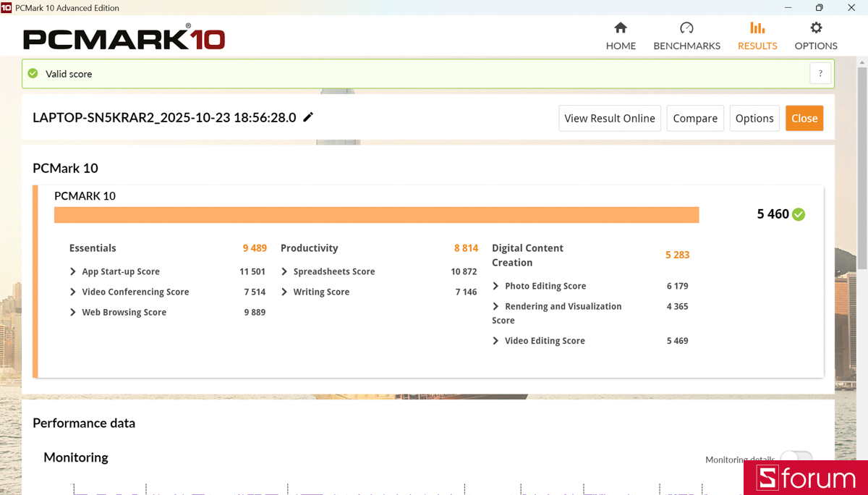The width and height of the screenshot is (868, 495).
Task: Click the Productivity score 8 814
Action: click(466, 247)
